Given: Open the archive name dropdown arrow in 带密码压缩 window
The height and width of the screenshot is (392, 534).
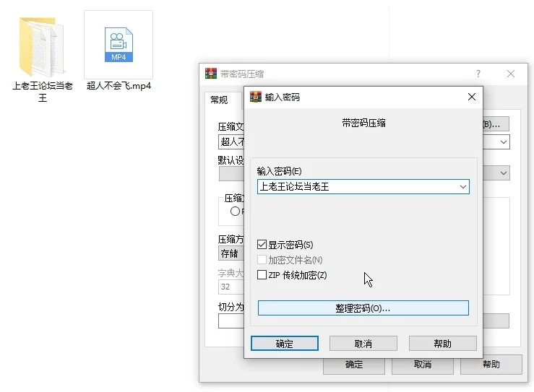Looking at the screenshot, I should click(504, 142).
